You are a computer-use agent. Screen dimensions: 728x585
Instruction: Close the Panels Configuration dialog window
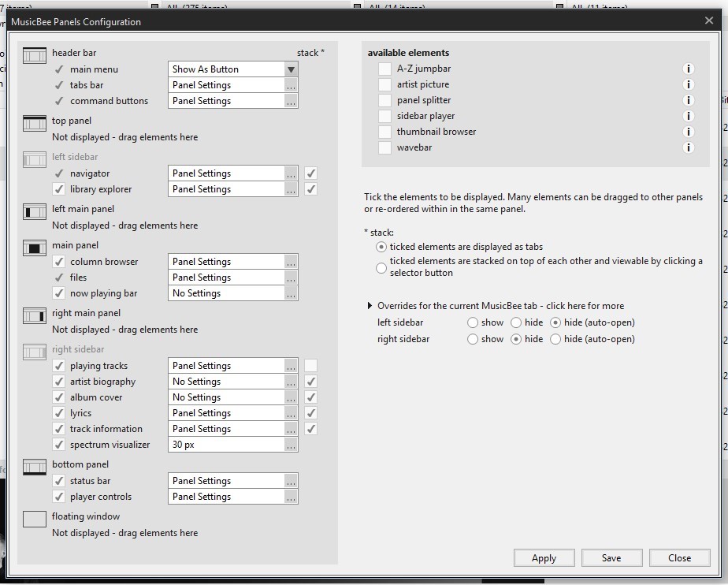pyautogui.click(x=709, y=20)
